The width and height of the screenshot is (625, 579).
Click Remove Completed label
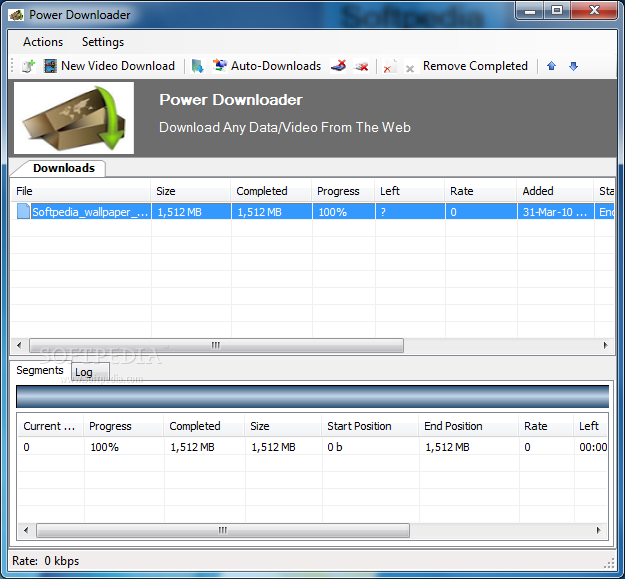tap(475, 66)
